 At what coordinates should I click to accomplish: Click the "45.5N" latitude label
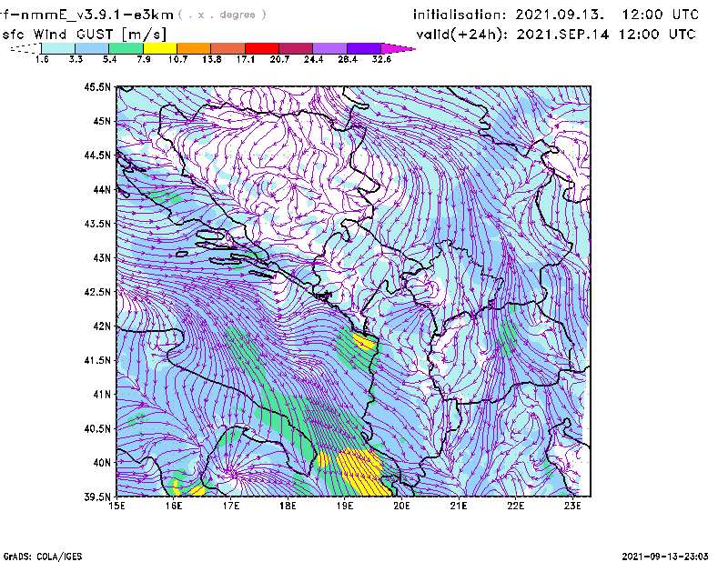click(97, 86)
